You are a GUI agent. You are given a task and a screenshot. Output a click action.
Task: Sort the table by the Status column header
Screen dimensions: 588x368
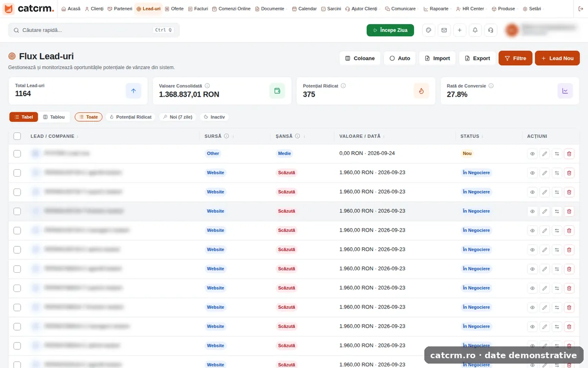tap(471, 136)
